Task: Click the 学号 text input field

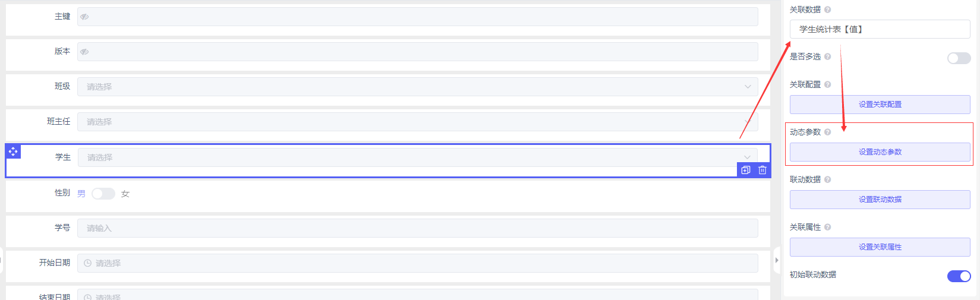Action: click(417, 228)
